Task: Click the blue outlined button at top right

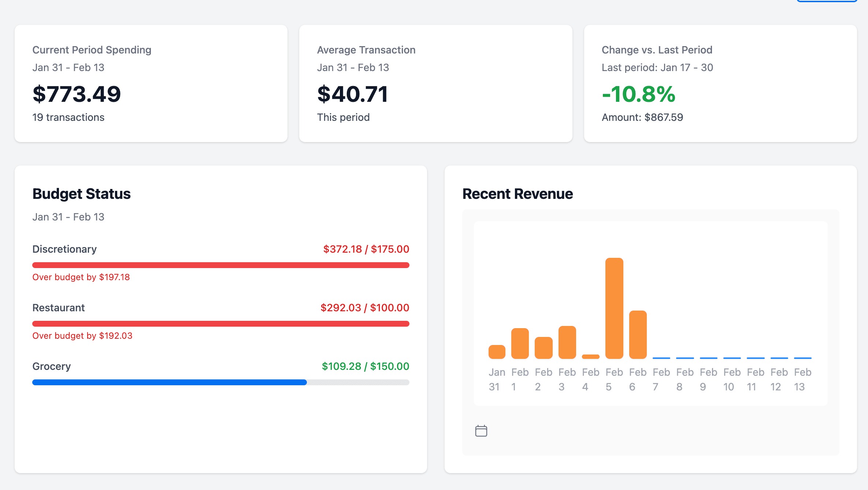Action: pos(826,1)
